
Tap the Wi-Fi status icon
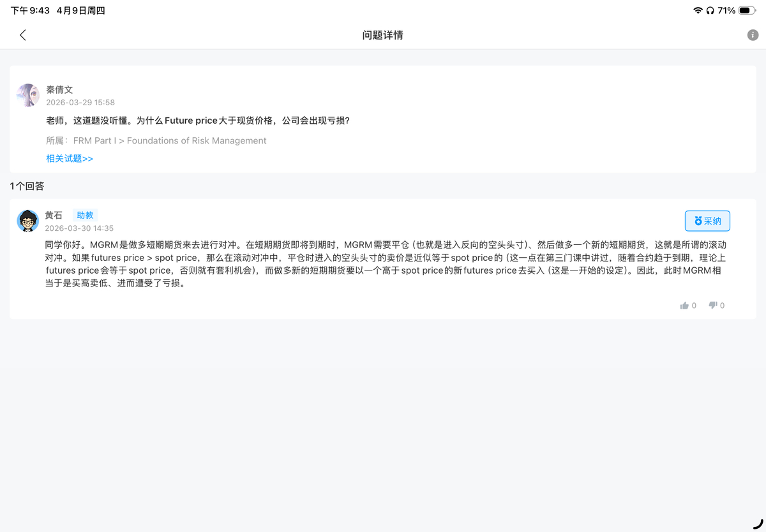698,10
